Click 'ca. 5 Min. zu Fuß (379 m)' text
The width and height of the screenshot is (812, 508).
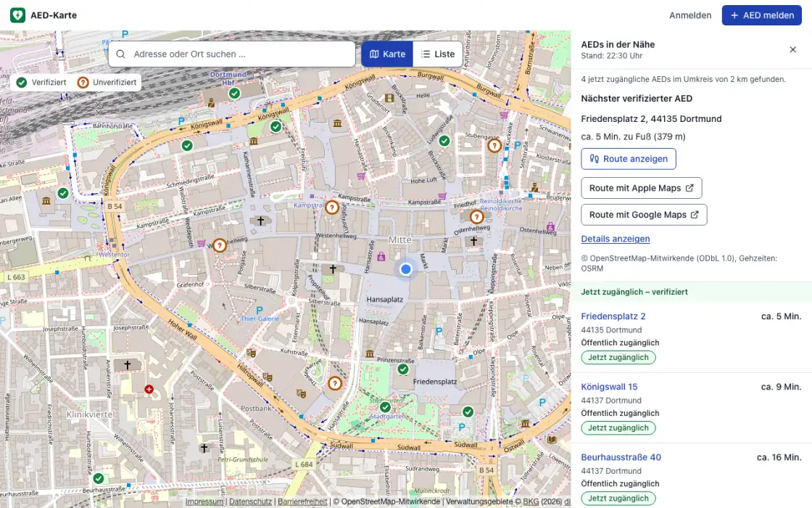[x=633, y=137]
